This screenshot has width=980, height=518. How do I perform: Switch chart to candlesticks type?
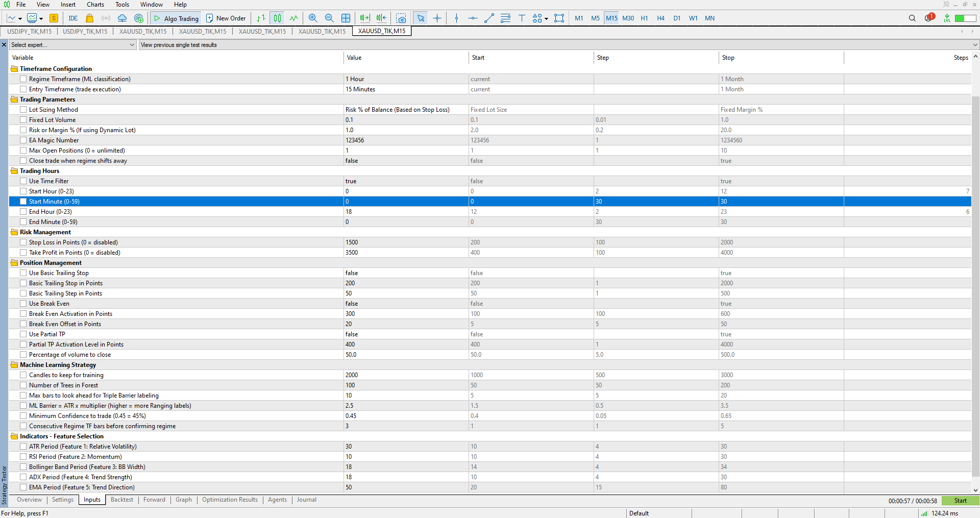(277, 18)
